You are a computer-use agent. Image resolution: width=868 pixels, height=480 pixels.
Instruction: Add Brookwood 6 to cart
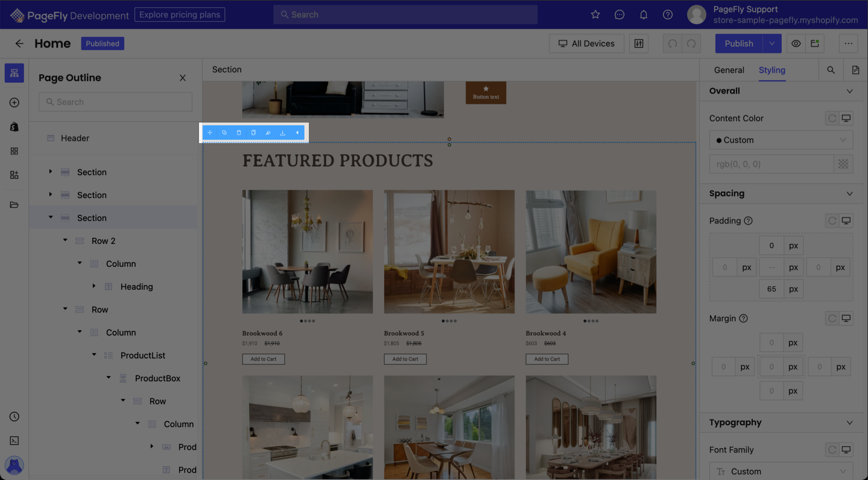pyautogui.click(x=264, y=359)
